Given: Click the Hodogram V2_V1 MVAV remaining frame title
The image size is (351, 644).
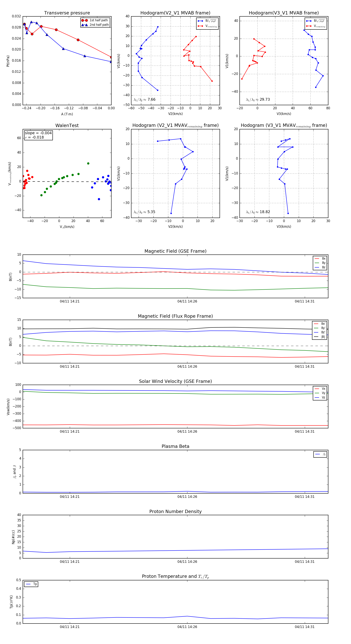Looking at the screenshot, I should tap(175, 125).
